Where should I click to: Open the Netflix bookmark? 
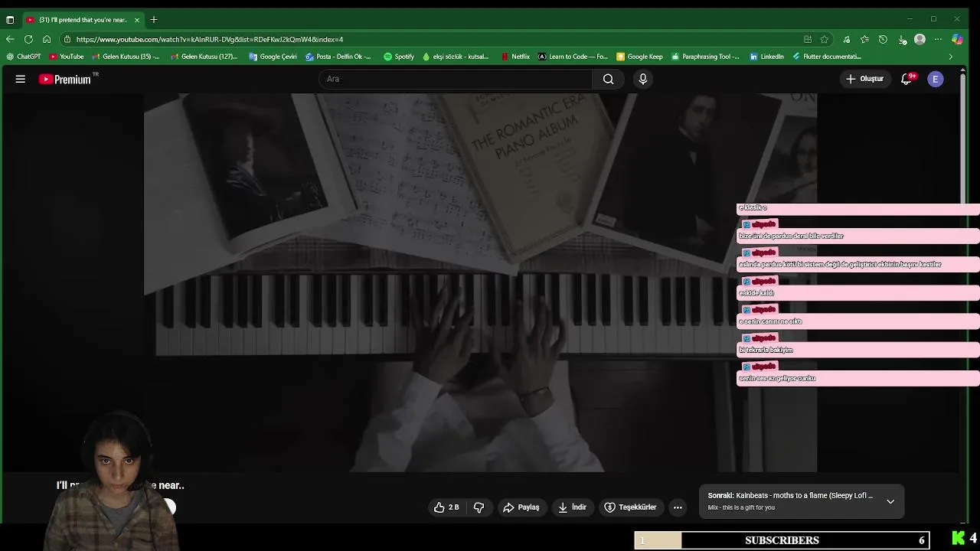click(x=516, y=57)
